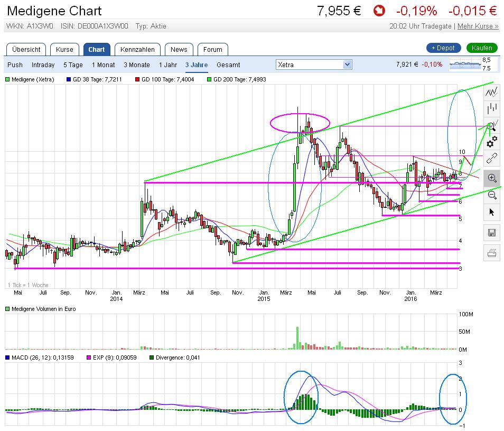The height and width of the screenshot is (431, 504).
Task: Open the Kurse tab
Action: 64,50
